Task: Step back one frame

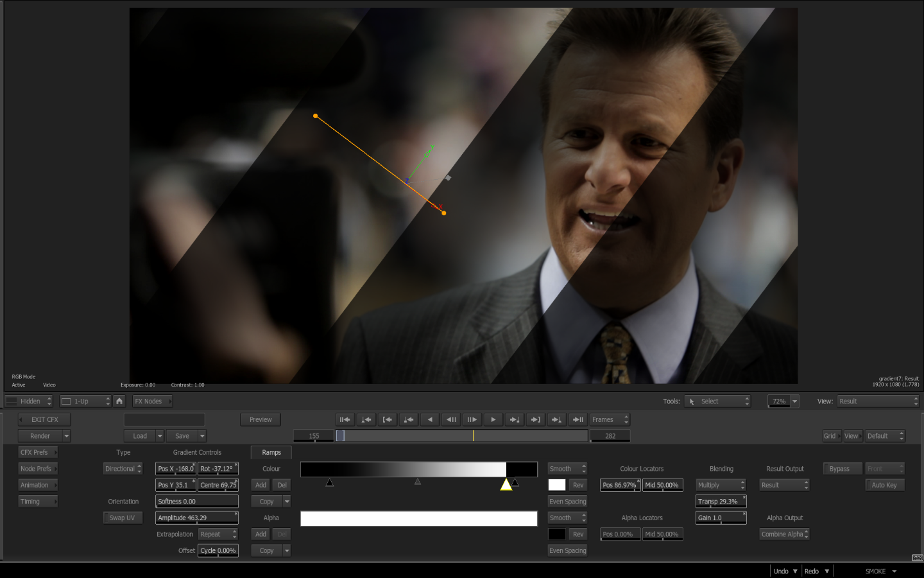Action: 451,419
